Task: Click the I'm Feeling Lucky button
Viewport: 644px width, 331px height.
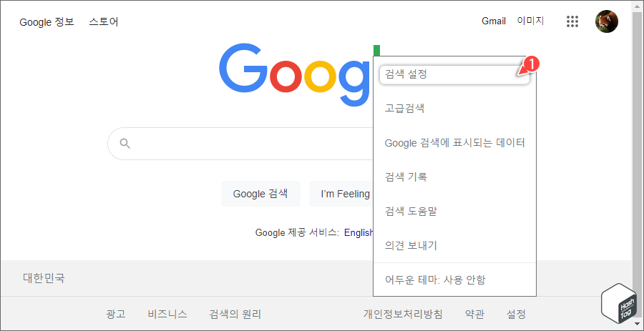Action: tap(341, 194)
